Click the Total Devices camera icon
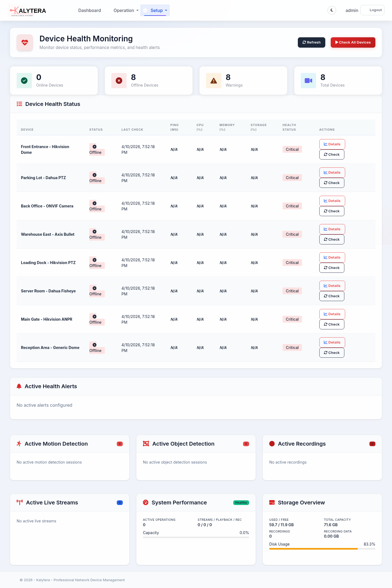The width and height of the screenshot is (392, 588). tap(308, 81)
